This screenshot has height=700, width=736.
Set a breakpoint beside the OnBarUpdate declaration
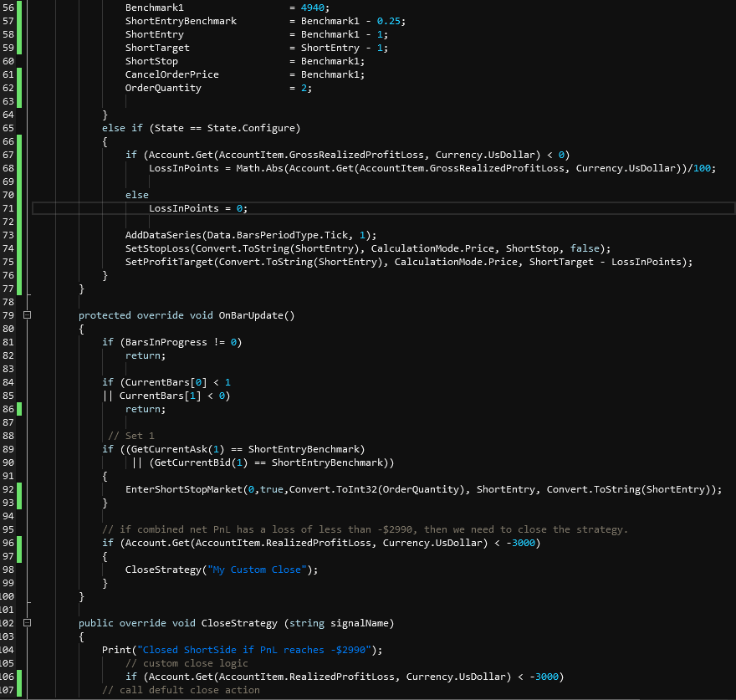click(x=7, y=315)
